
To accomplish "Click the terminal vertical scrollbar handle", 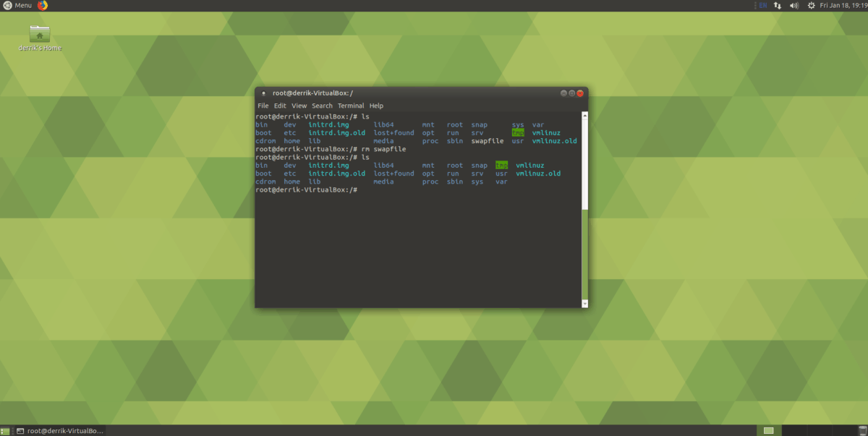I will [584, 253].
